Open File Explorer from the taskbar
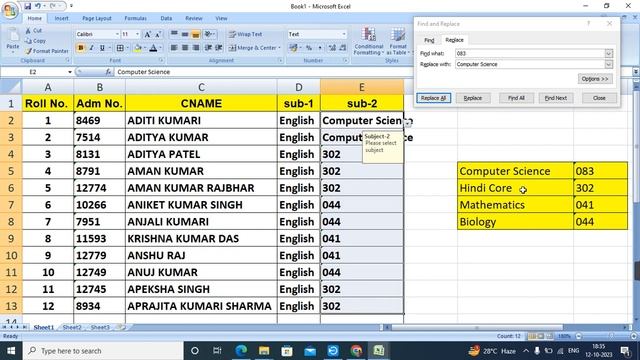Image resolution: width=640 pixels, height=360 pixels. pyautogui.click(x=264, y=351)
